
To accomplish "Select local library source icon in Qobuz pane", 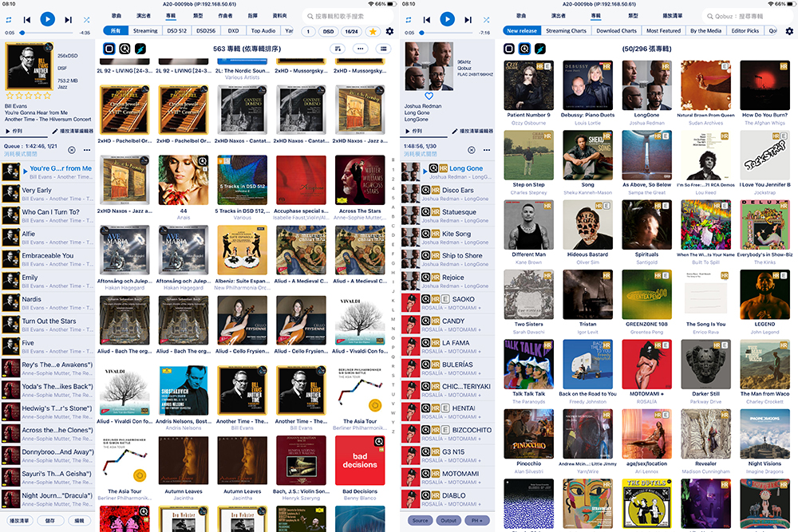I will pyautogui.click(x=509, y=49).
